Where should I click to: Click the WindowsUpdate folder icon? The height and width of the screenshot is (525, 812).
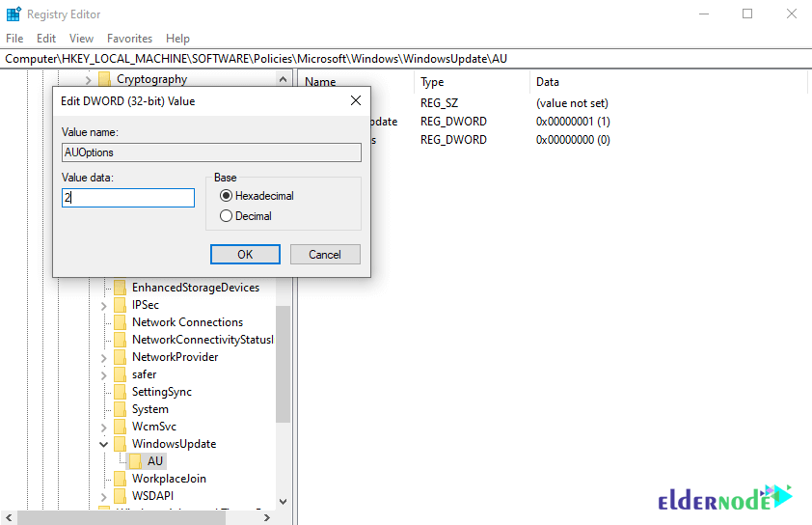click(120, 444)
